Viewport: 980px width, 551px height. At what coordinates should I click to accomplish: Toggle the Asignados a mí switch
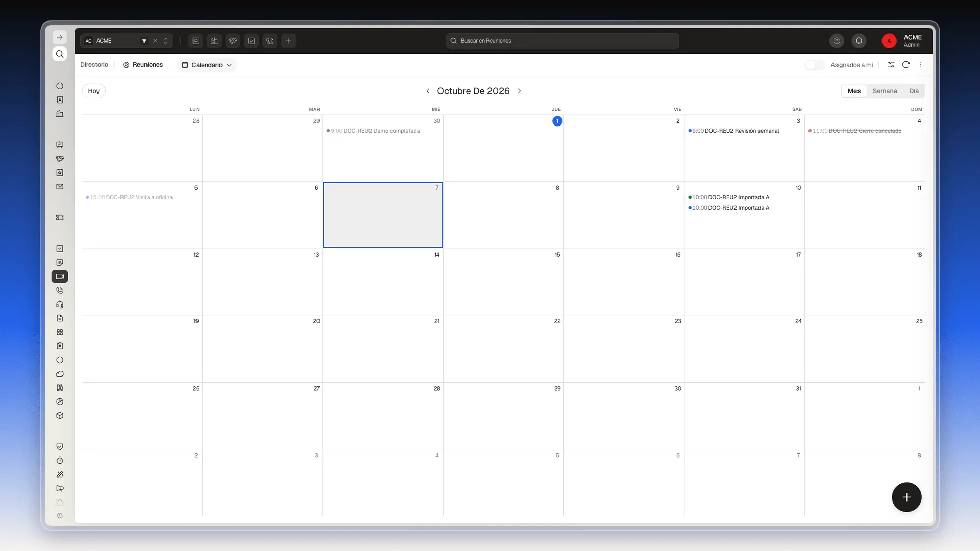815,65
